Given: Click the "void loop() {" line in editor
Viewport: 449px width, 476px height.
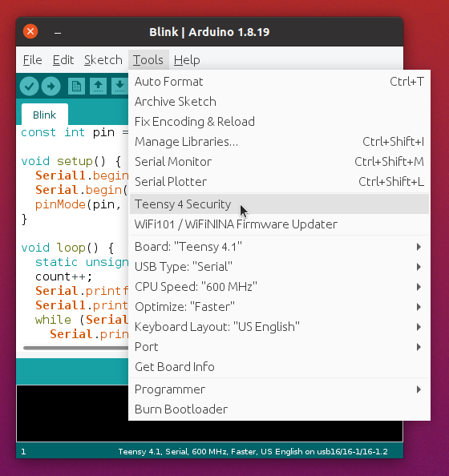Looking at the screenshot, I should click(67, 248).
